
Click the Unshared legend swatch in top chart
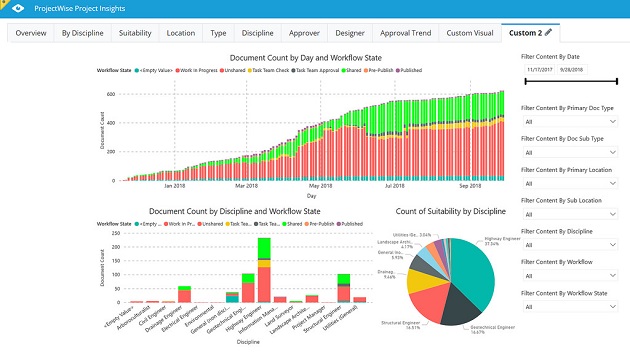point(222,70)
